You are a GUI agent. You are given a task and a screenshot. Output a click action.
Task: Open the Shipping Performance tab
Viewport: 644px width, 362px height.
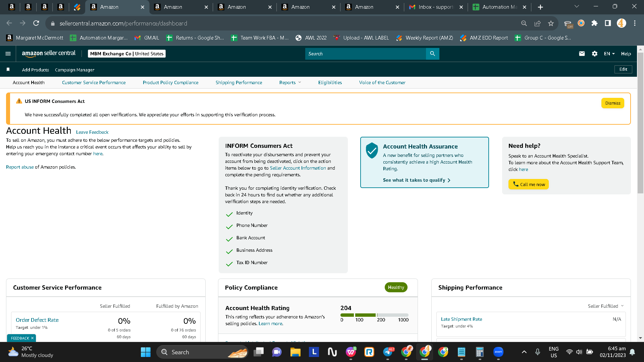coord(239,82)
